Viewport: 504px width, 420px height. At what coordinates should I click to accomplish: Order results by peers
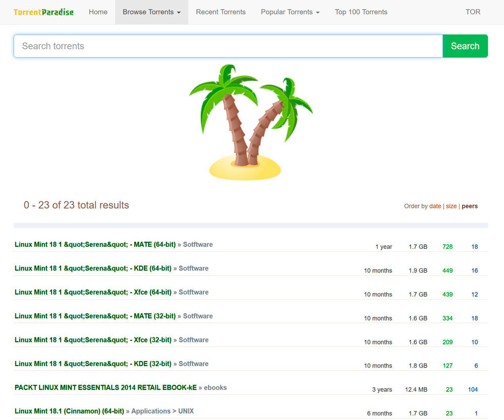(470, 206)
